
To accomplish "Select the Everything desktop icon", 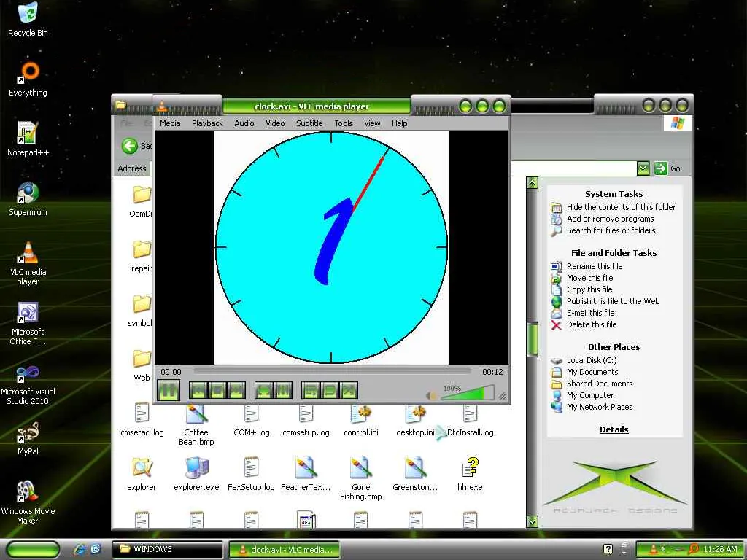I will [x=28, y=79].
